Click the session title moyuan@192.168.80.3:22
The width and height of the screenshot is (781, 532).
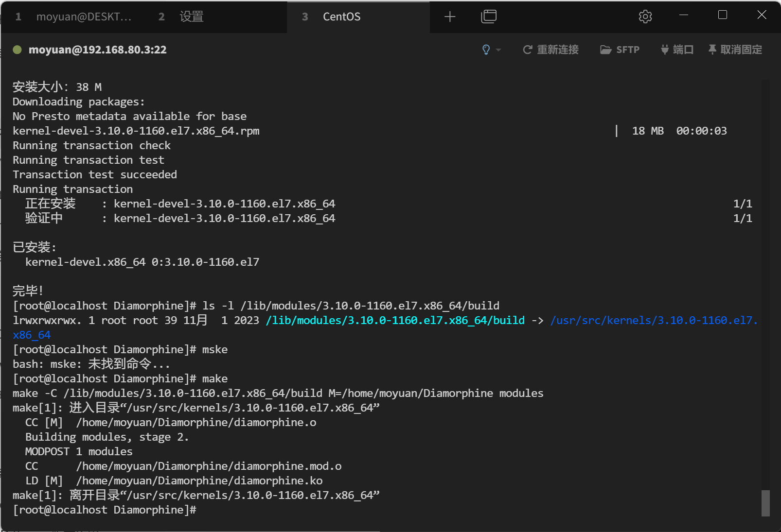click(x=97, y=50)
